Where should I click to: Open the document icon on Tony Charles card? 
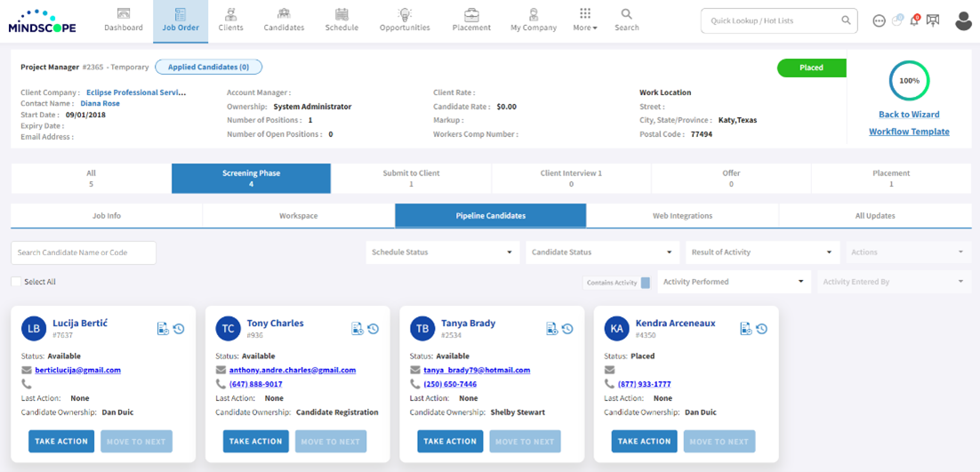tap(357, 329)
